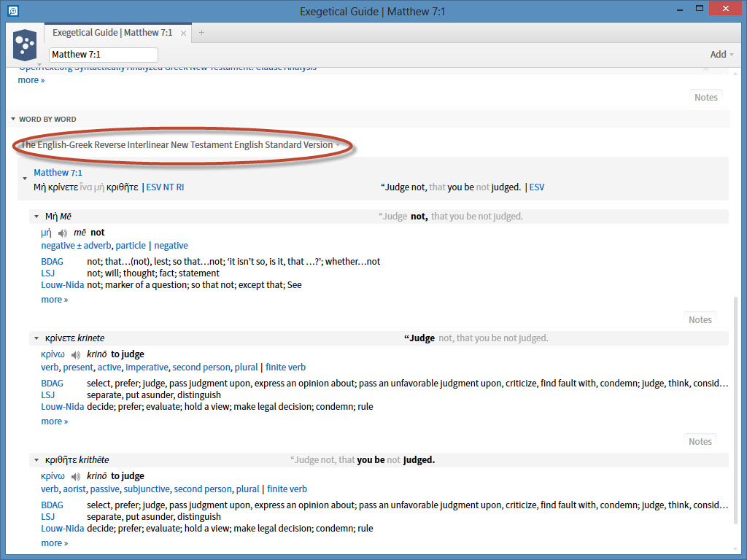
Task: Click the Greek lemma μή link
Action: (x=46, y=233)
